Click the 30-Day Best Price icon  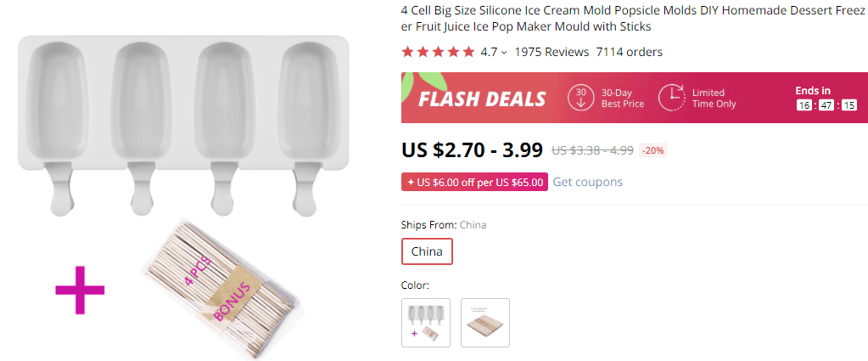pyautogui.click(x=581, y=98)
